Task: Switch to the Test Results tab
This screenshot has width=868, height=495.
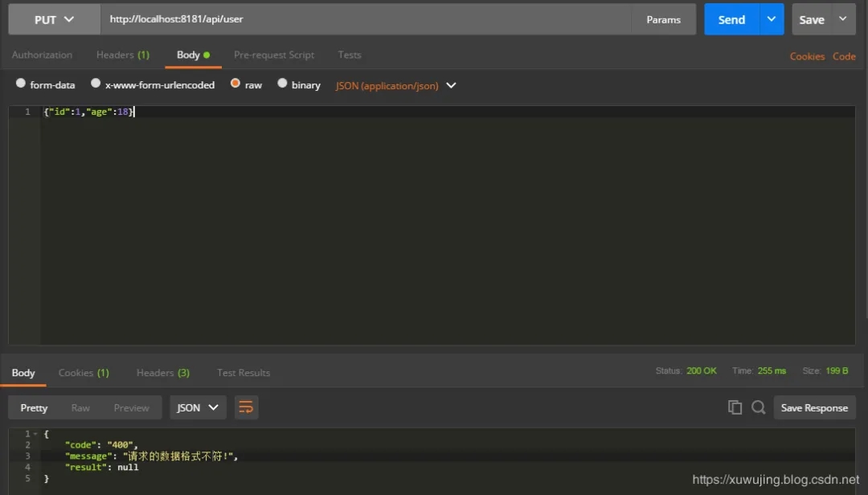Action: click(243, 373)
